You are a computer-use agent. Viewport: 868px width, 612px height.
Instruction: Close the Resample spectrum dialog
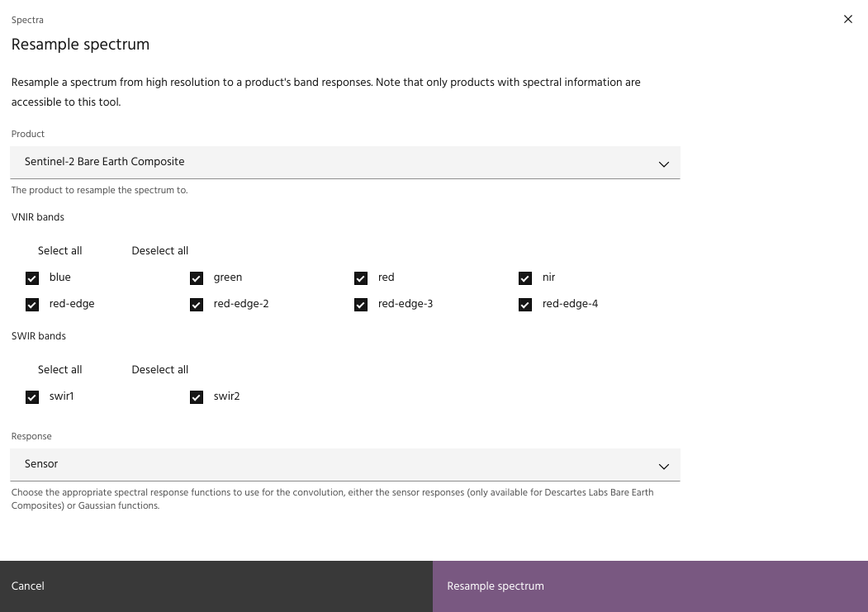point(847,19)
